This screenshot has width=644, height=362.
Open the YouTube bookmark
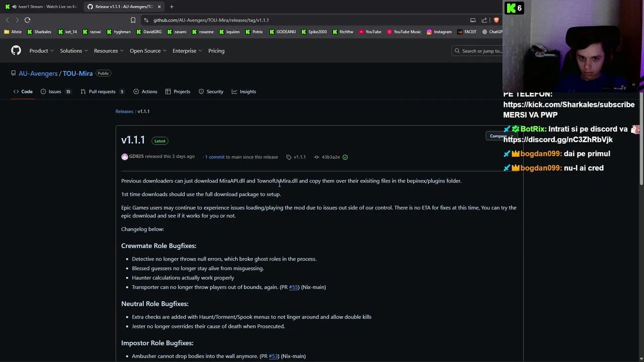tap(370, 32)
